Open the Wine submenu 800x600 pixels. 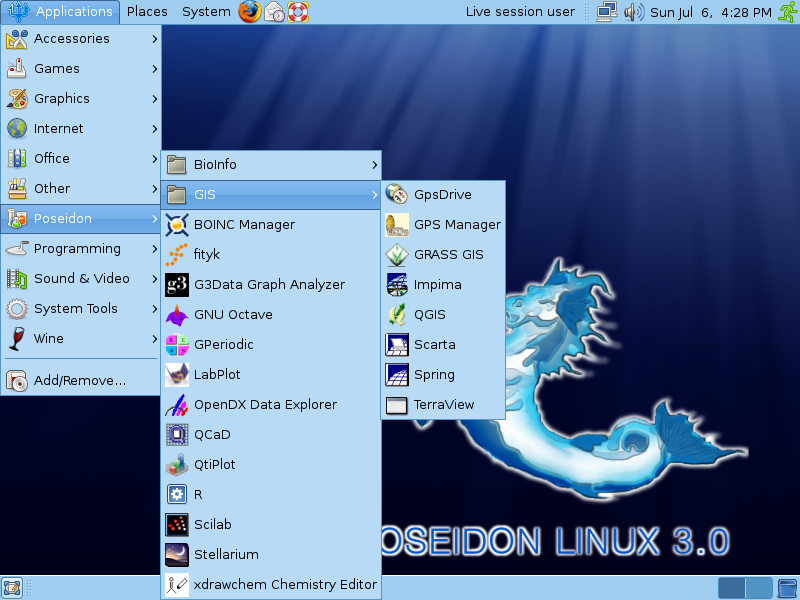[x=81, y=339]
